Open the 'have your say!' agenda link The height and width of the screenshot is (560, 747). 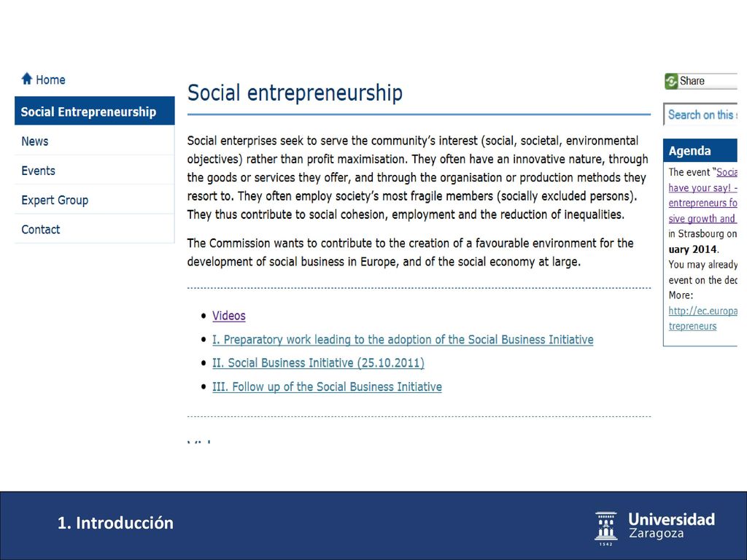click(x=703, y=187)
